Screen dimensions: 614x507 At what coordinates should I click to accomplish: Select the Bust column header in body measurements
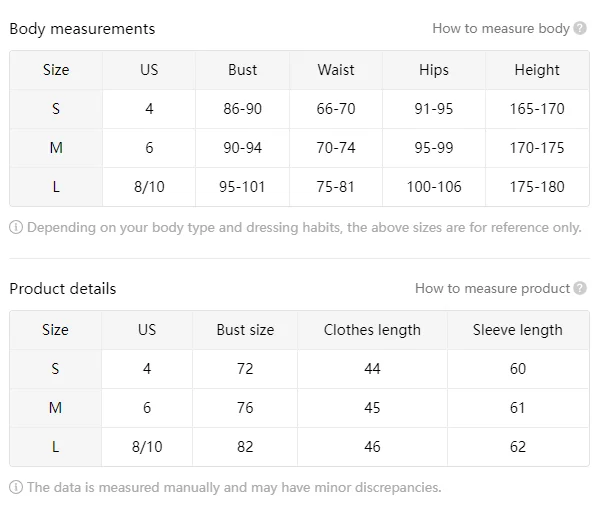point(242,70)
